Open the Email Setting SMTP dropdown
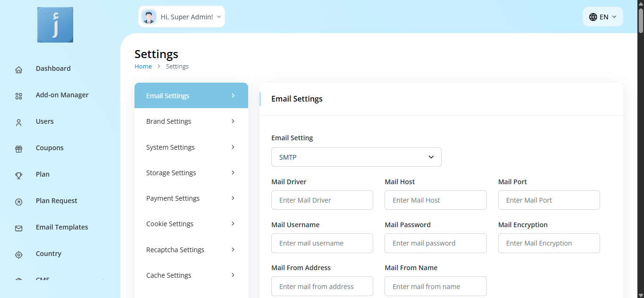The width and height of the screenshot is (644, 298). 356,157
